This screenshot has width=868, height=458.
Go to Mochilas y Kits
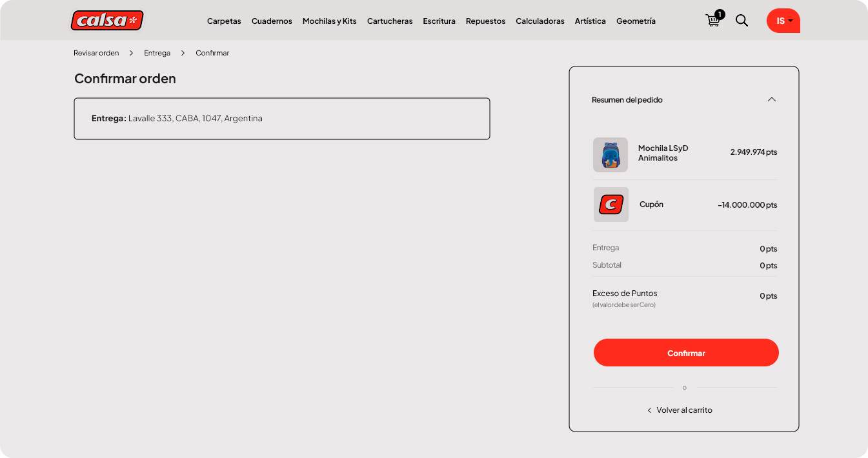(x=329, y=21)
